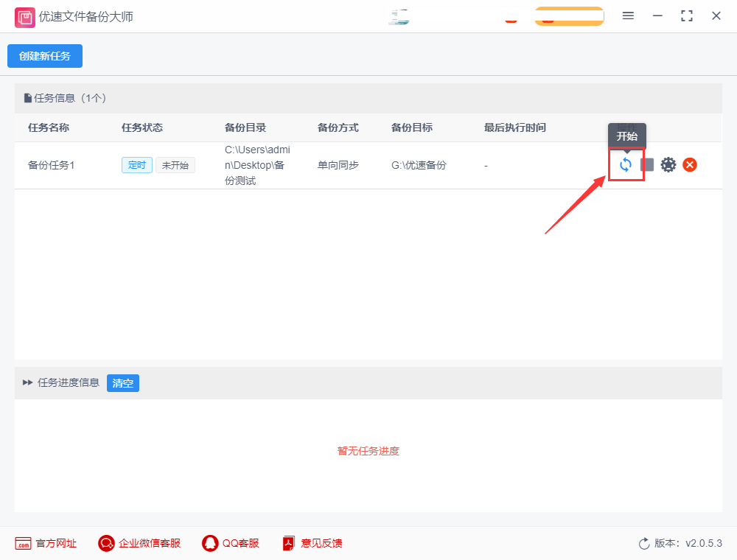The image size is (737, 560).
Task: Click the 任务信息 document icon
Action: [x=28, y=98]
